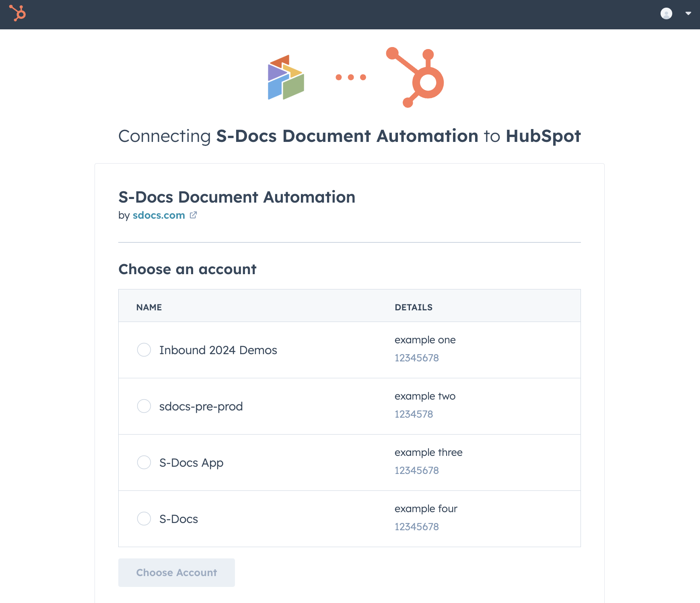
Task: Open the user avatar profile icon
Action: (x=666, y=13)
